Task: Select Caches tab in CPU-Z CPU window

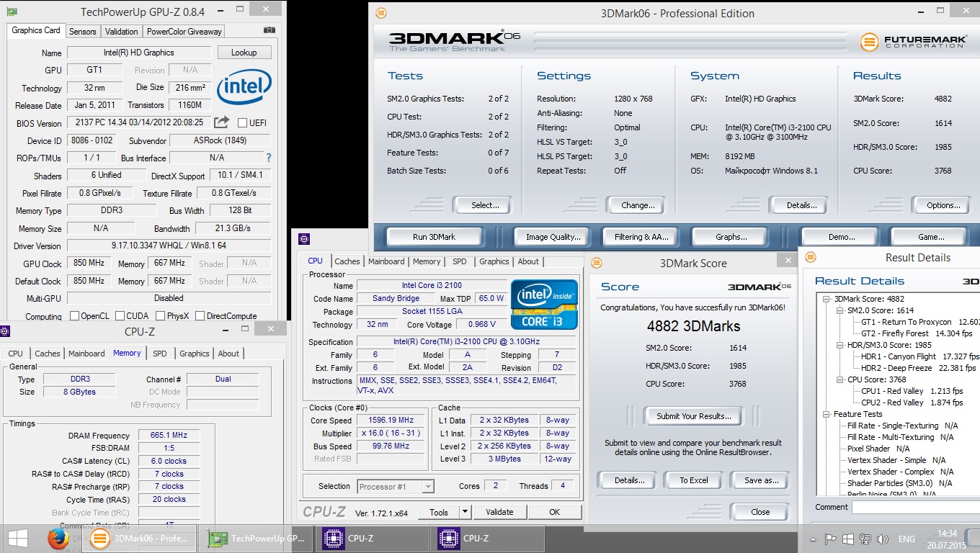Action: 347,261
